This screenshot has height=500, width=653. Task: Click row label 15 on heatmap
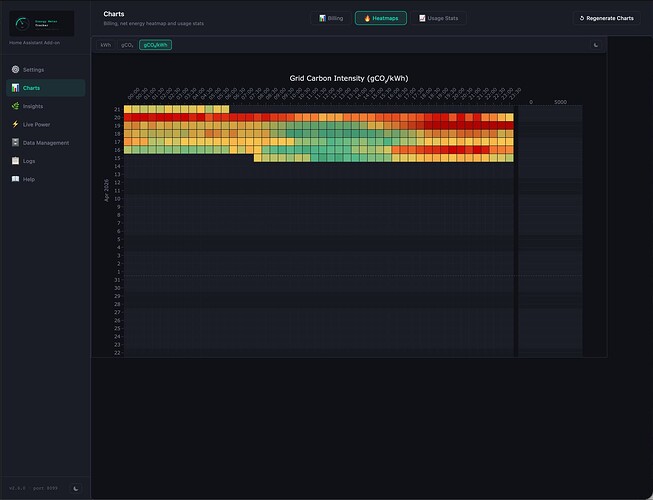point(117,158)
